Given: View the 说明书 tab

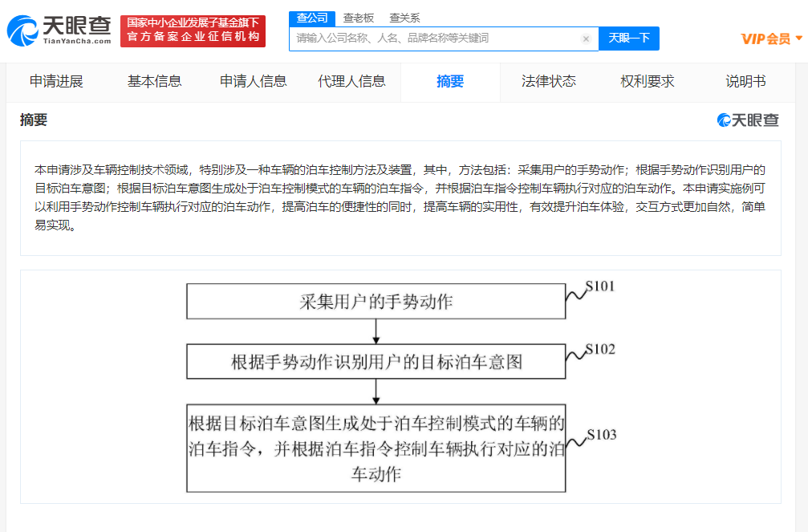Looking at the screenshot, I should coord(745,82).
